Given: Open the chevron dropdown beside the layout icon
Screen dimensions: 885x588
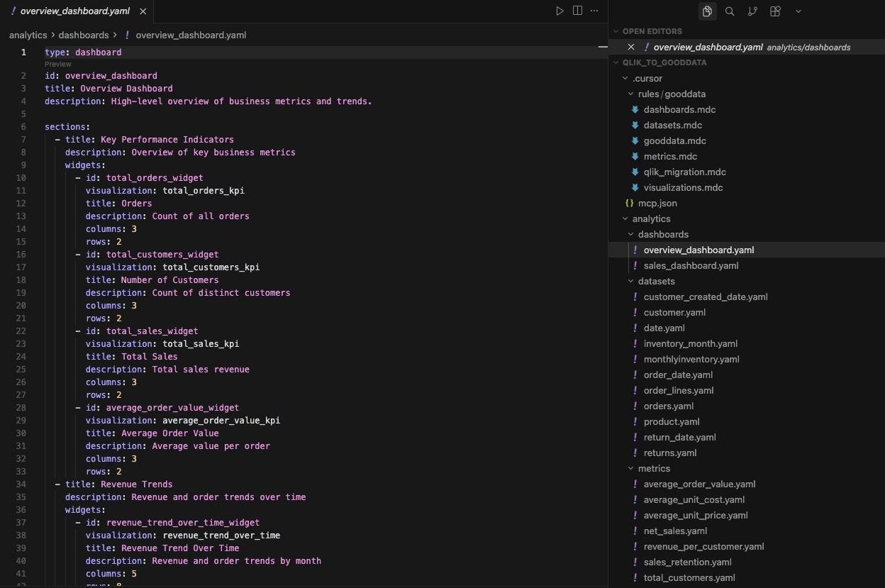Looking at the screenshot, I should click(x=797, y=11).
